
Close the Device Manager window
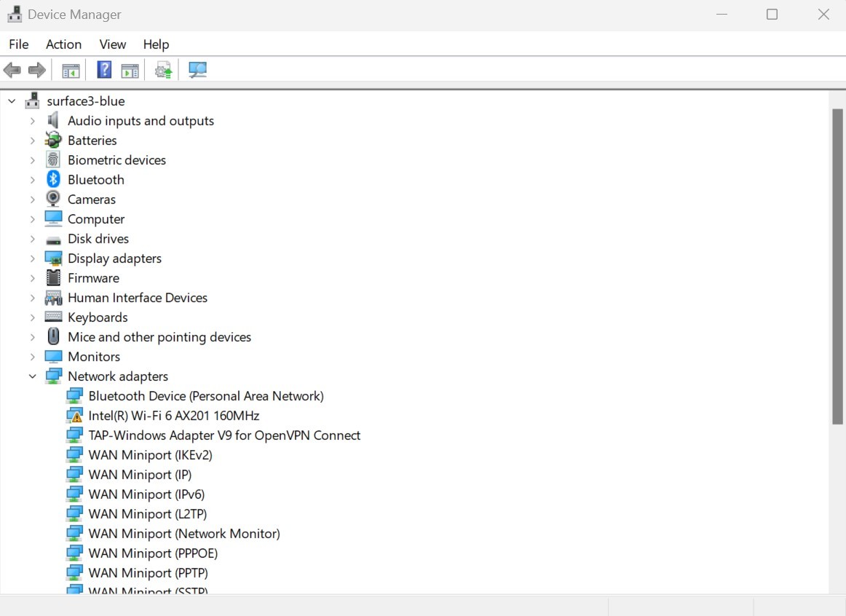823,15
